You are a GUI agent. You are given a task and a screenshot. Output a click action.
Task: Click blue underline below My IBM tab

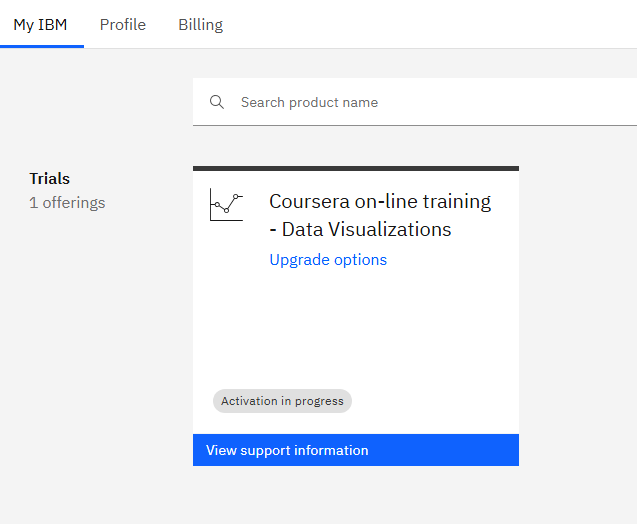point(41,46)
